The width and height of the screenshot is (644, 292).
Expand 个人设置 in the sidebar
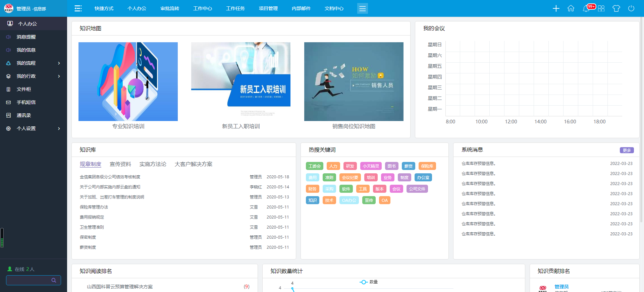click(34, 128)
